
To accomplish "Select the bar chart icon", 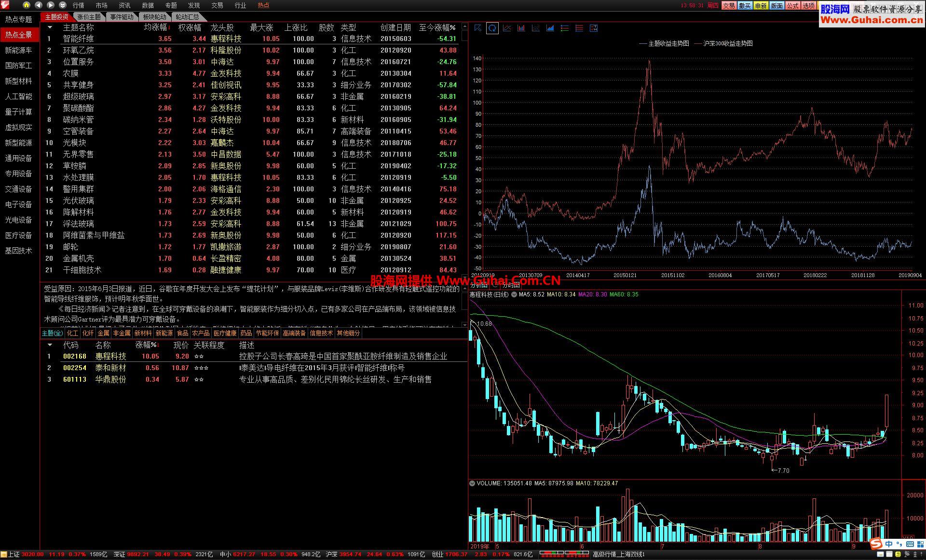I will [x=521, y=28].
